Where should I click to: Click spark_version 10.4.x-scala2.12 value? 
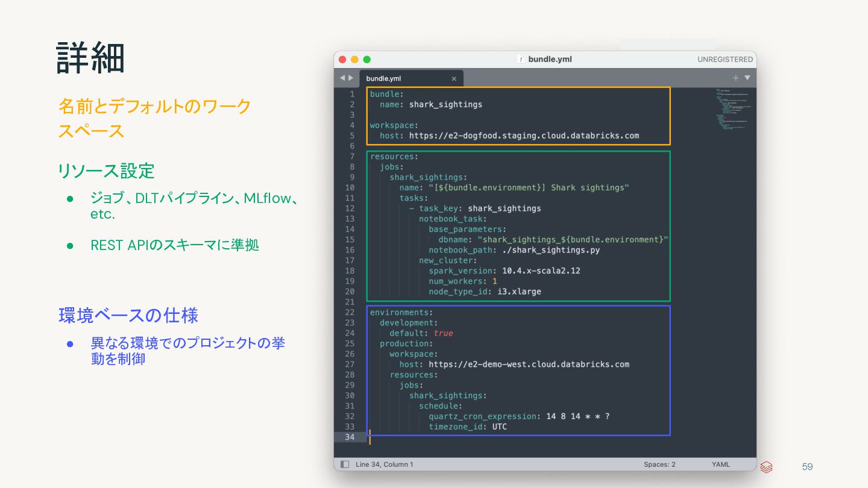[x=541, y=271]
